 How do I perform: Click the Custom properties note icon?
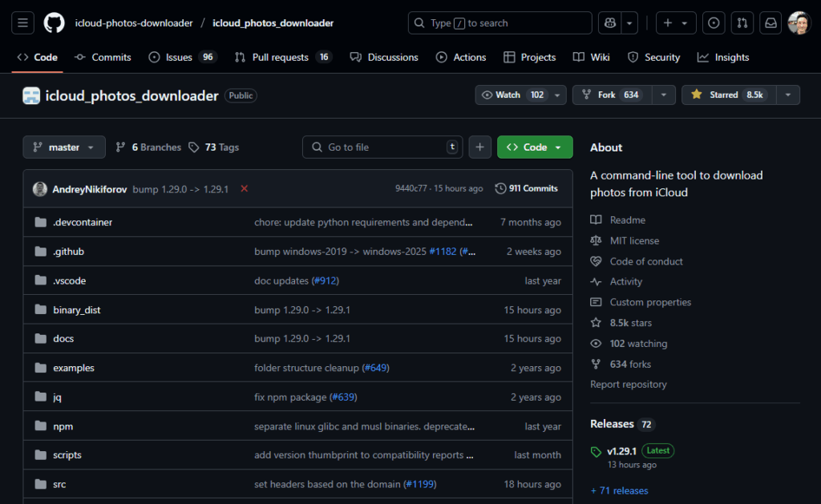click(x=596, y=302)
